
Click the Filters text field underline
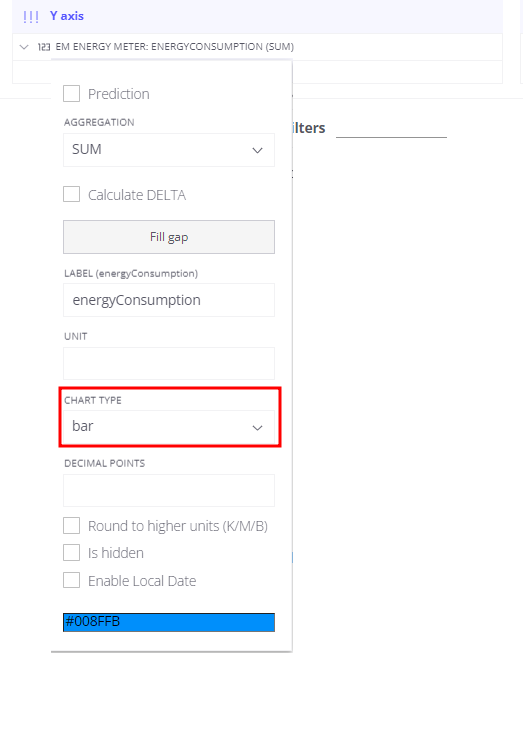click(x=391, y=137)
